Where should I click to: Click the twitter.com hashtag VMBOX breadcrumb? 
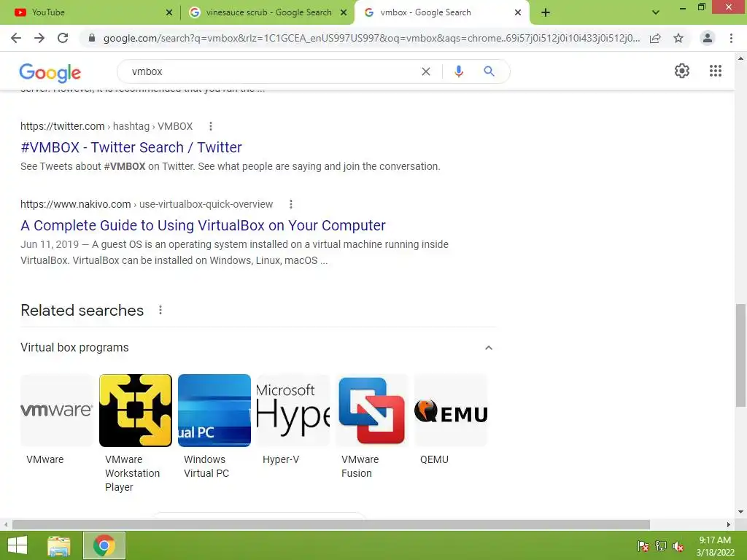[x=107, y=126]
